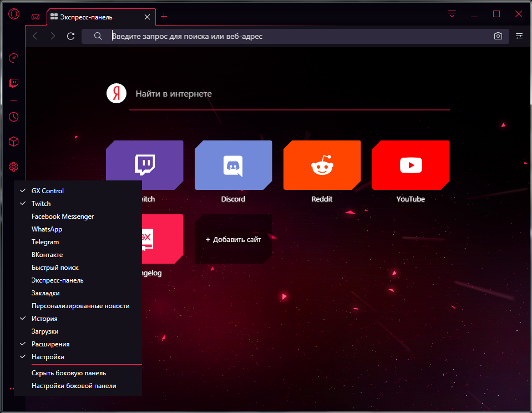Screen dimensions: 532x413
Task: Click the Discord label under its tile
Action: 233,199
